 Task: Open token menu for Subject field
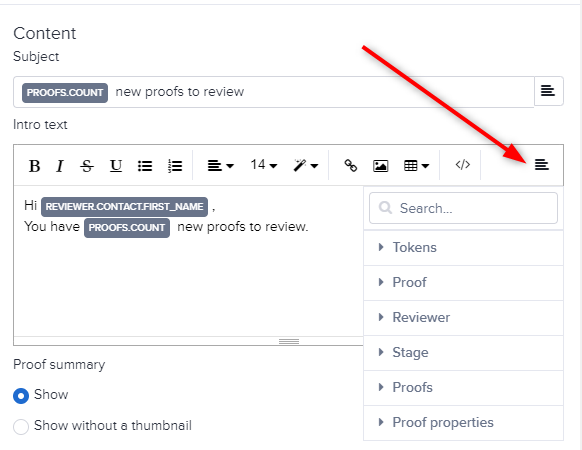click(548, 91)
